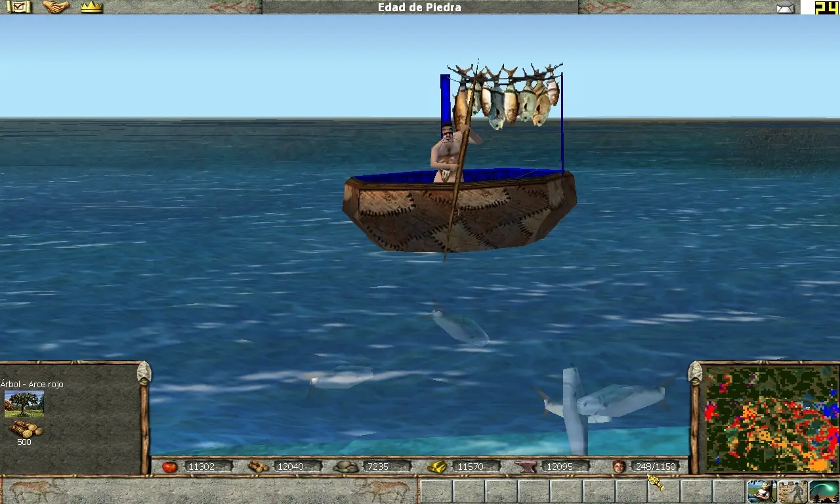Click the wall and soldier silhouette button
The width and height of the screenshot is (840, 504).
tap(792, 491)
